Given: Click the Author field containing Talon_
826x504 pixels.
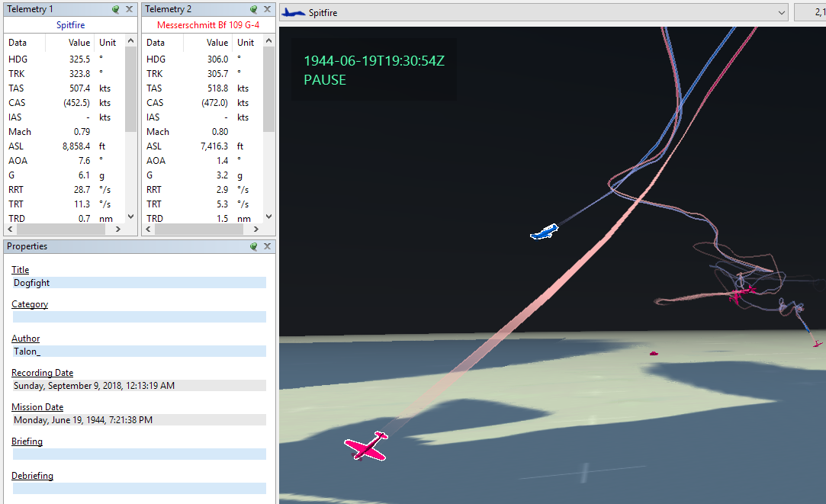Looking at the screenshot, I should click(139, 352).
